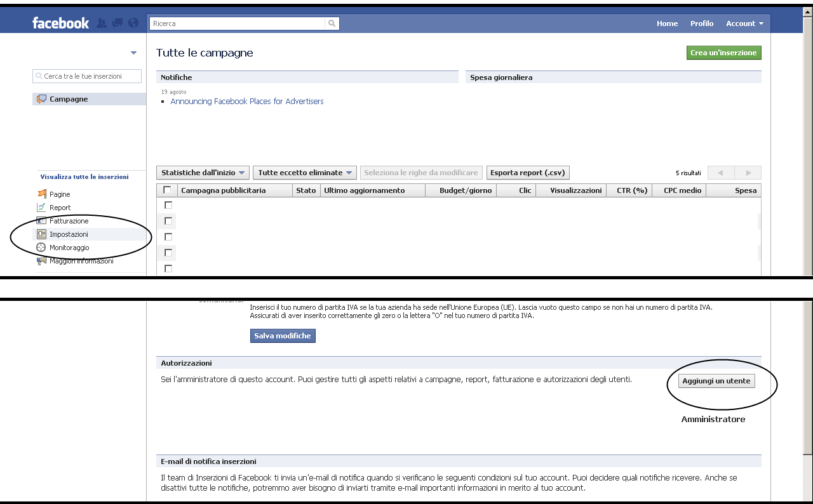813x504 pixels.
Task: Open messages icon in header
Action: coord(118,23)
